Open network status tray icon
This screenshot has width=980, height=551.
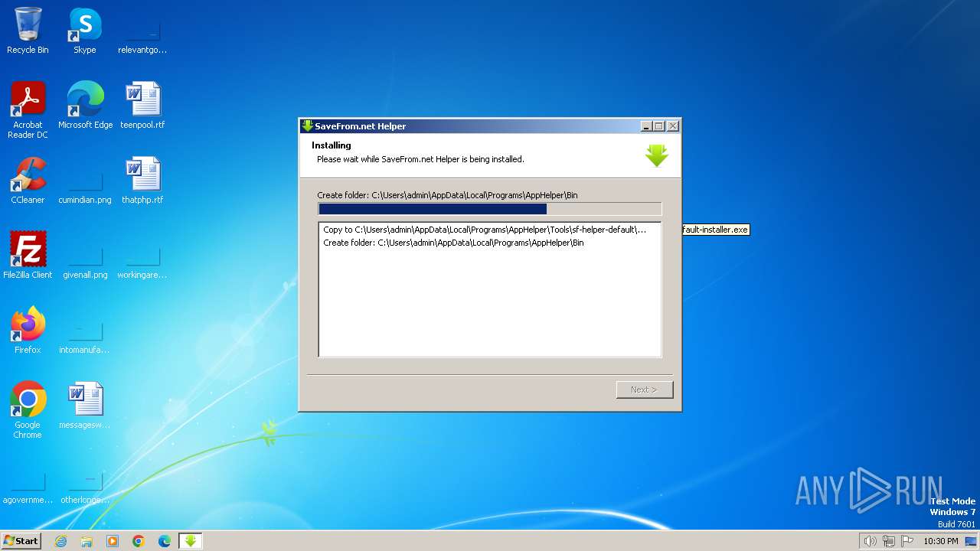tap(889, 541)
